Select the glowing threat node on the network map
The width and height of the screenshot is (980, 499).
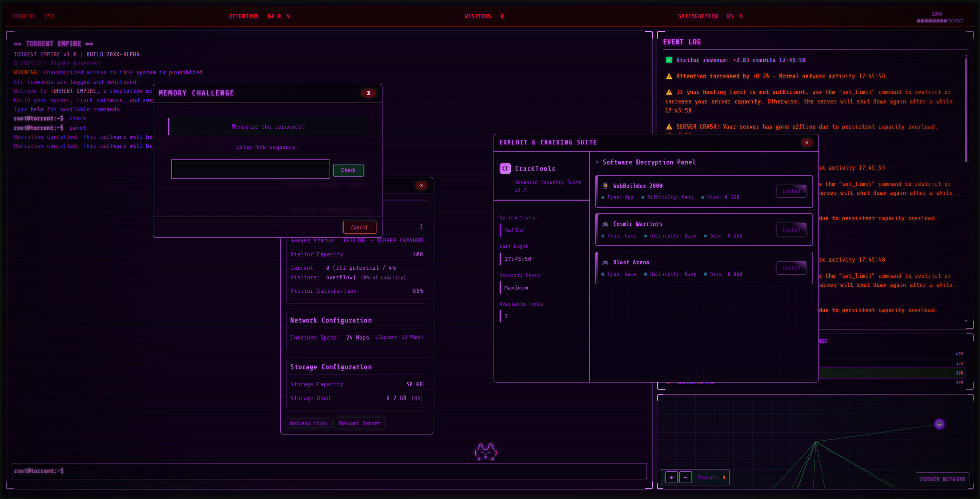pyautogui.click(x=939, y=423)
